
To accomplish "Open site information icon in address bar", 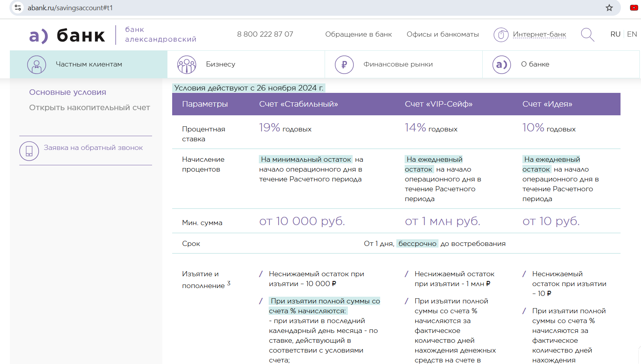I will coord(18,8).
